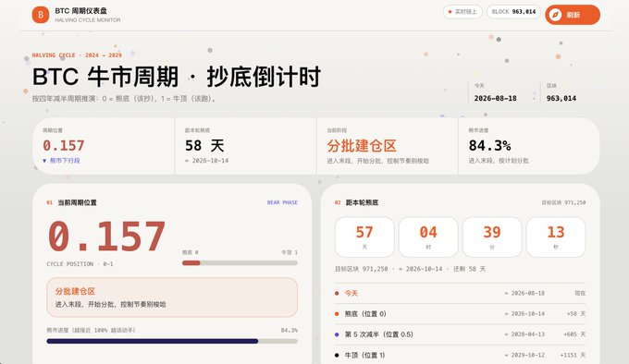
Task: Click the HALVING CYCLE · 2024 → 2029 label
Action: pos(77,55)
